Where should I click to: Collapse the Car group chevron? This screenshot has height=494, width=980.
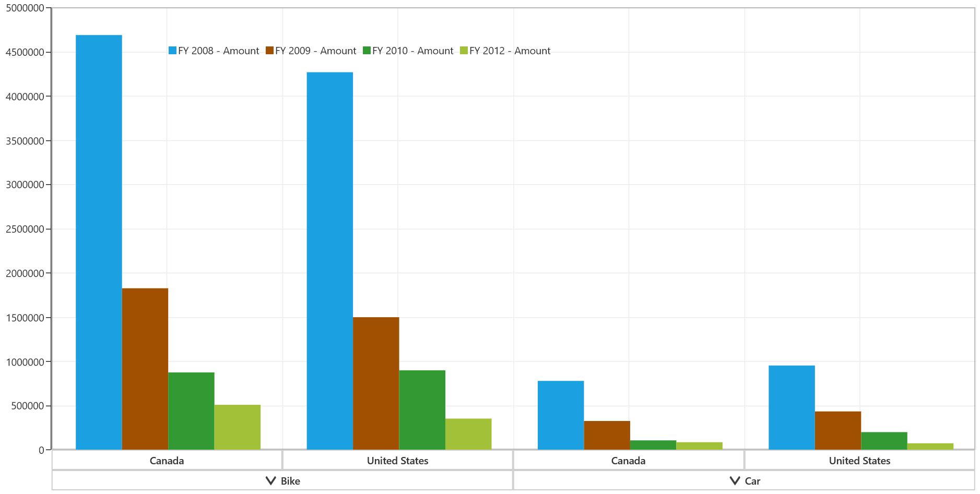735,480
